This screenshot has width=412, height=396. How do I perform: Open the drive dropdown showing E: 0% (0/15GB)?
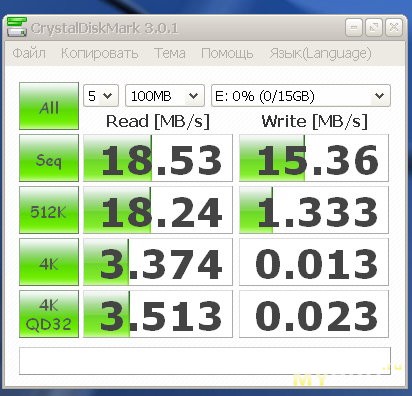tap(301, 96)
